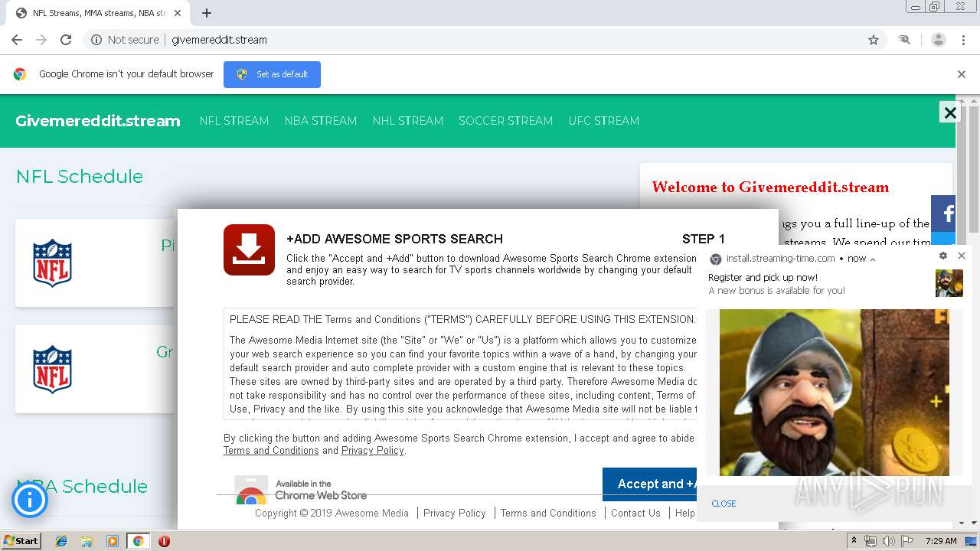Click the small notification avatar thumbnail

pyautogui.click(x=949, y=283)
